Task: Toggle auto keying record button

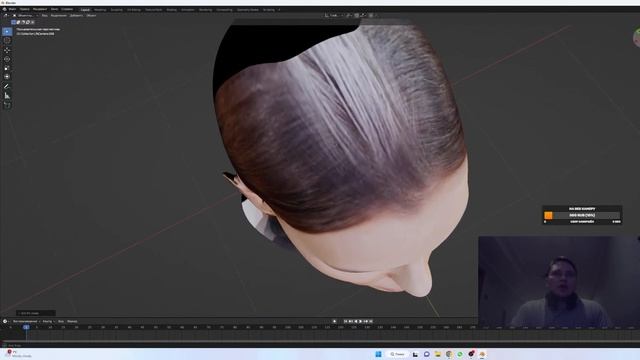Action: pos(334,321)
